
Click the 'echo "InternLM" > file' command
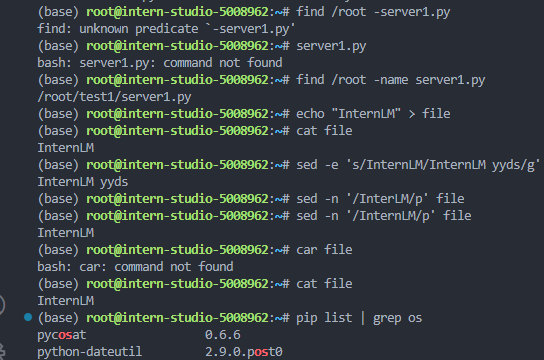pyautogui.click(x=373, y=114)
